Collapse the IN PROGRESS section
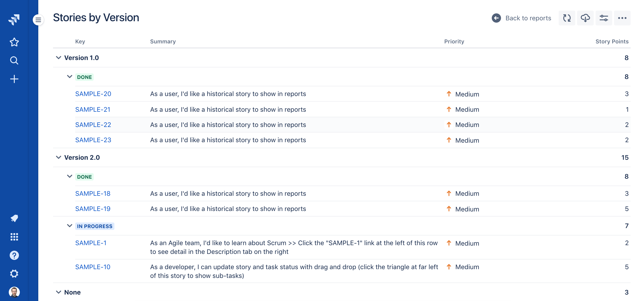 [x=69, y=226]
